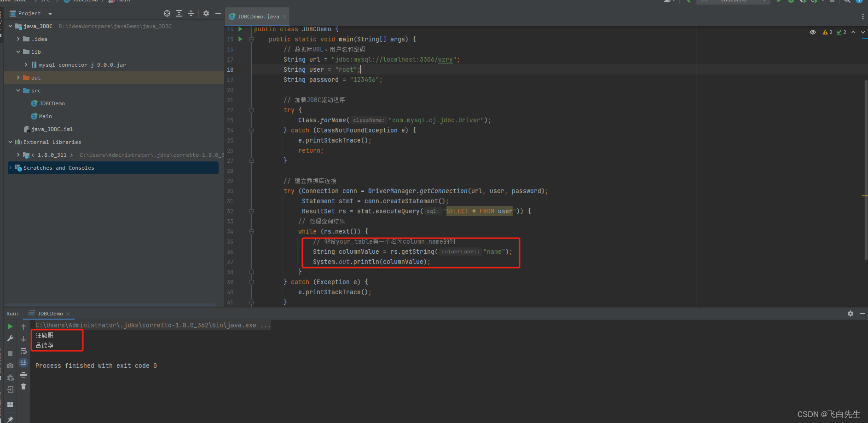Click the Project panel horizontal scrollbar
Viewport: 868px width, 423px height.
point(110,304)
